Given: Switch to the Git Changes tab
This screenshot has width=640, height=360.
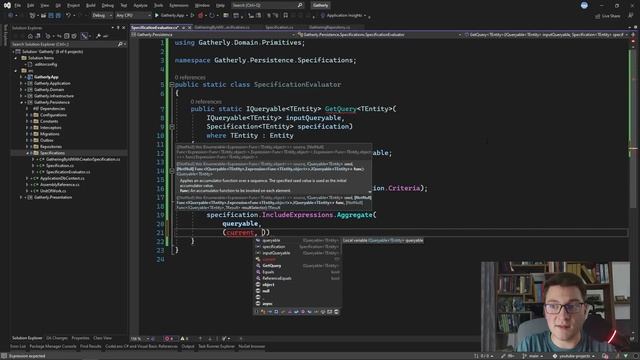Looking at the screenshot, I should (x=57, y=338).
